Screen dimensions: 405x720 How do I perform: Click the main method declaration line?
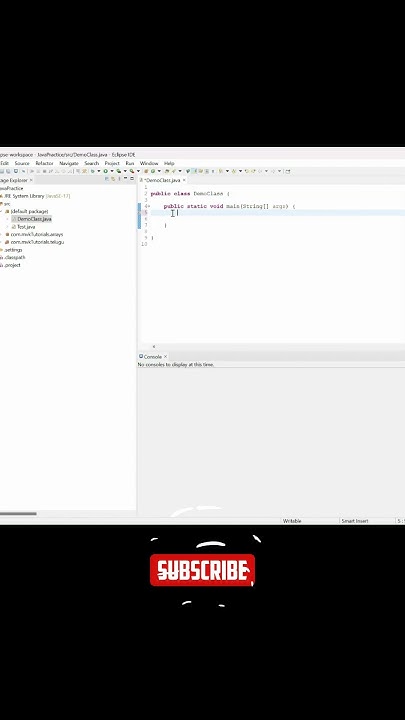(x=229, y=206)
